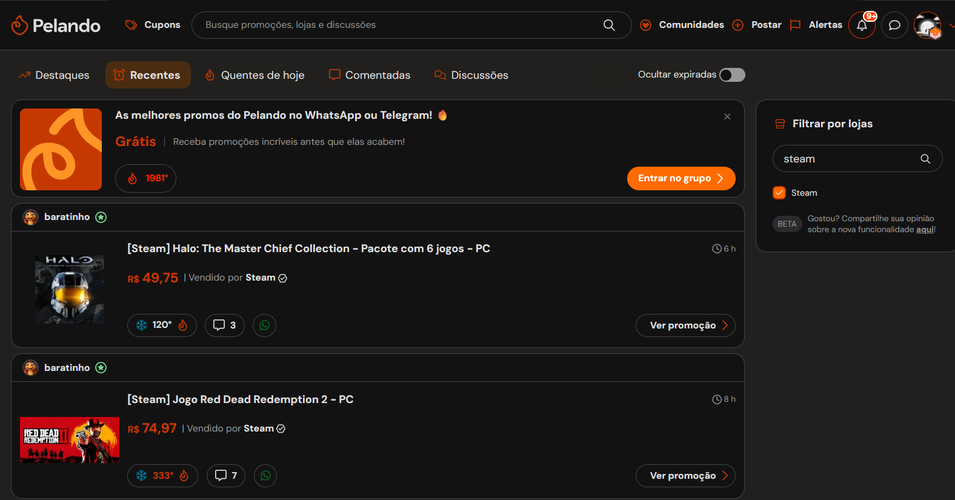
Task: Share Red Dead Redemption deal on WhatsApp
Action: tap(266, 476)
